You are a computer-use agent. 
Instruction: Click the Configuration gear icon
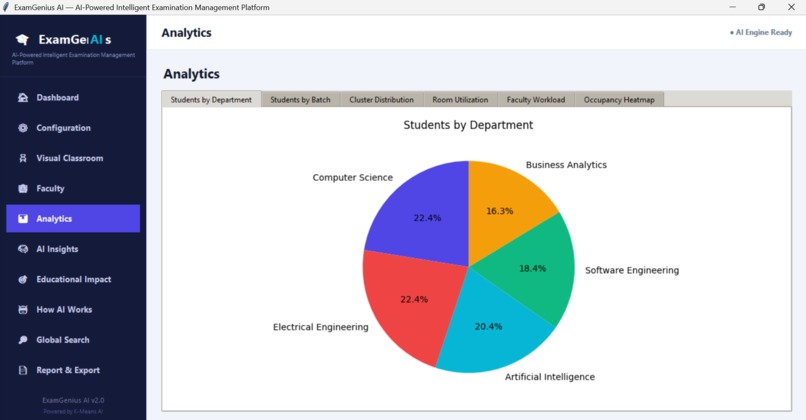pyautogui.click(x=23, y=128)
